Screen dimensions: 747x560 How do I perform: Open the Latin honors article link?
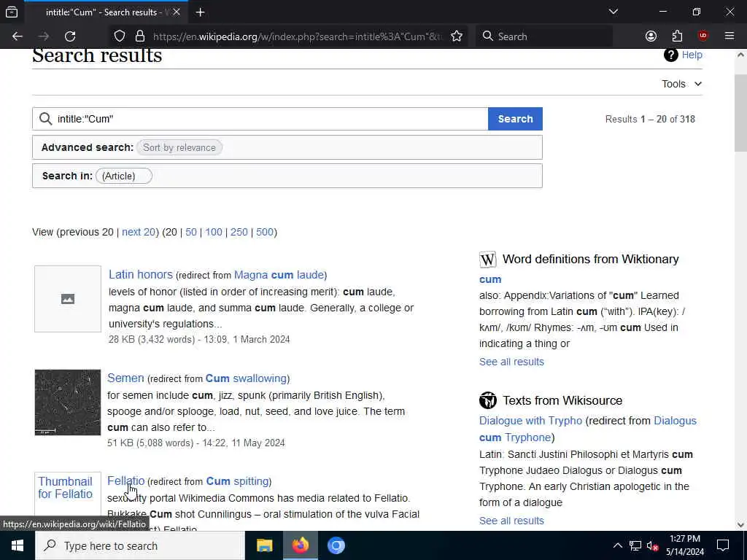(x=141, y=275)
